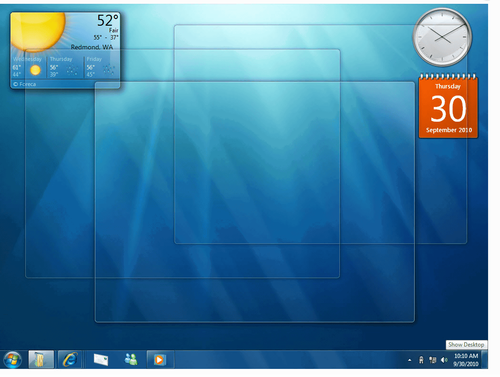This screenshot has height=377, width=500.
Task: Click the power plug tray icon
Action: [421, 360]
